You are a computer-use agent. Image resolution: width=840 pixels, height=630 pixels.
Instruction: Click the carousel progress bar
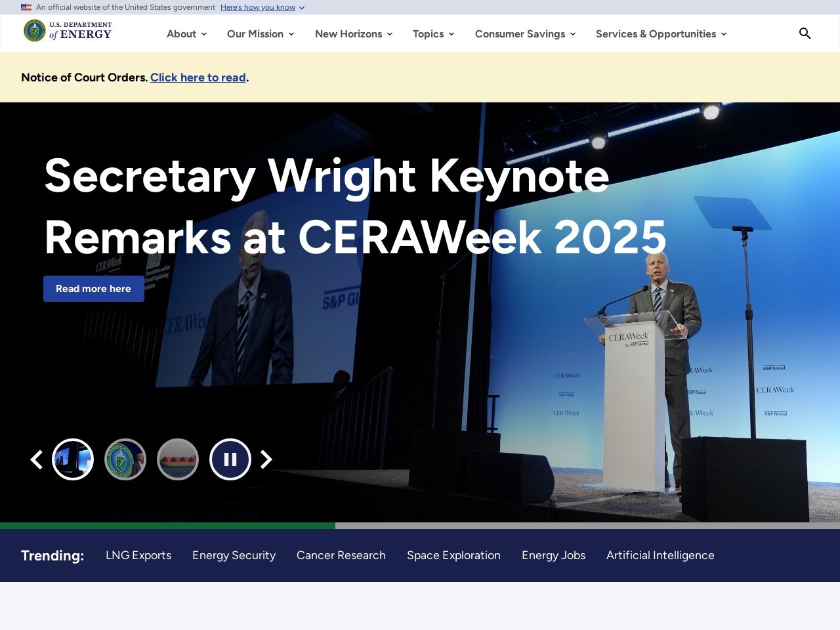coord(420,526)
